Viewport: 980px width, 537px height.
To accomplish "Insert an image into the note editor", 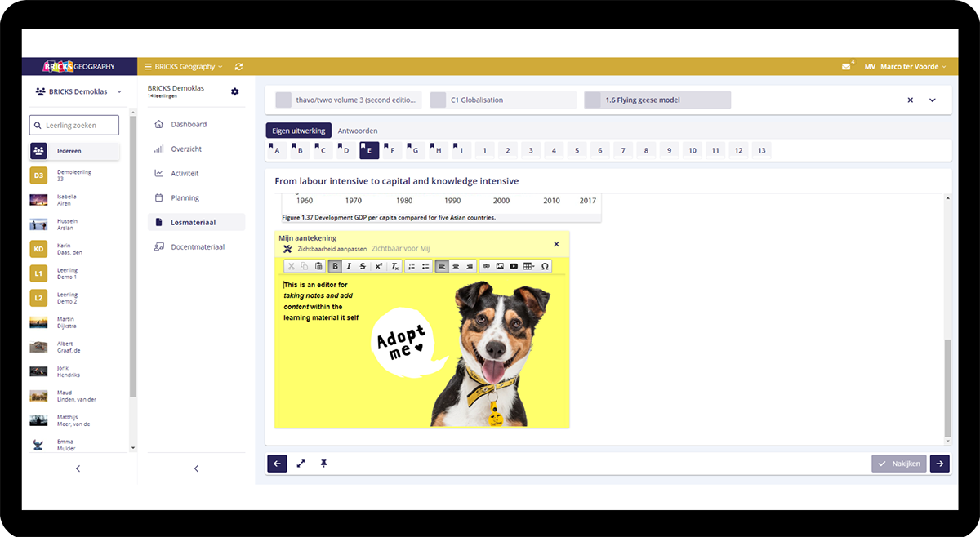I will click(500, 266).
